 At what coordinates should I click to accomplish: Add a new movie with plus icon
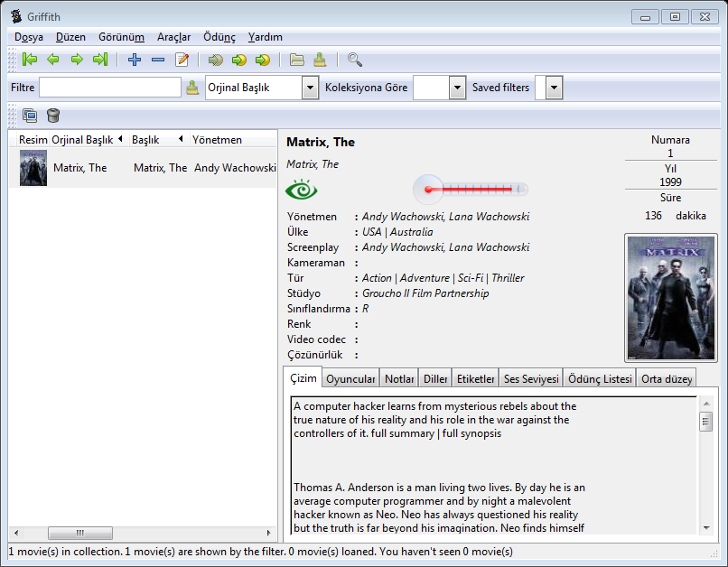[135, 60]
